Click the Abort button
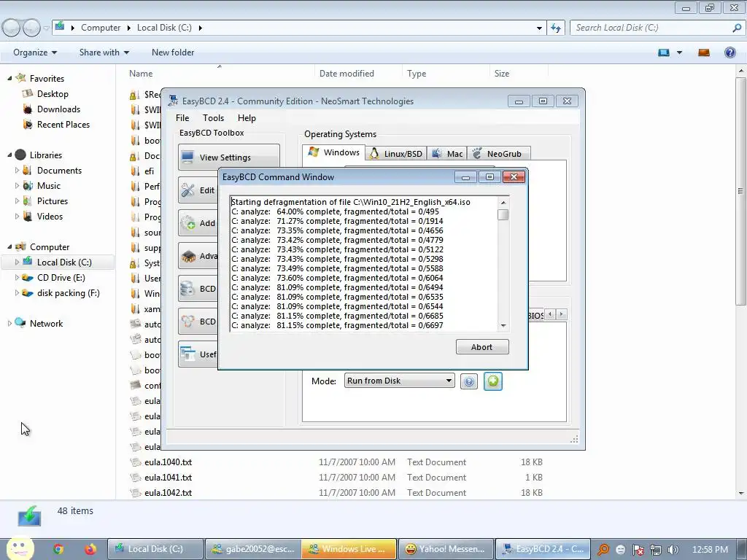The height and width of the screenshot is (560, 747). click(482, 346)
